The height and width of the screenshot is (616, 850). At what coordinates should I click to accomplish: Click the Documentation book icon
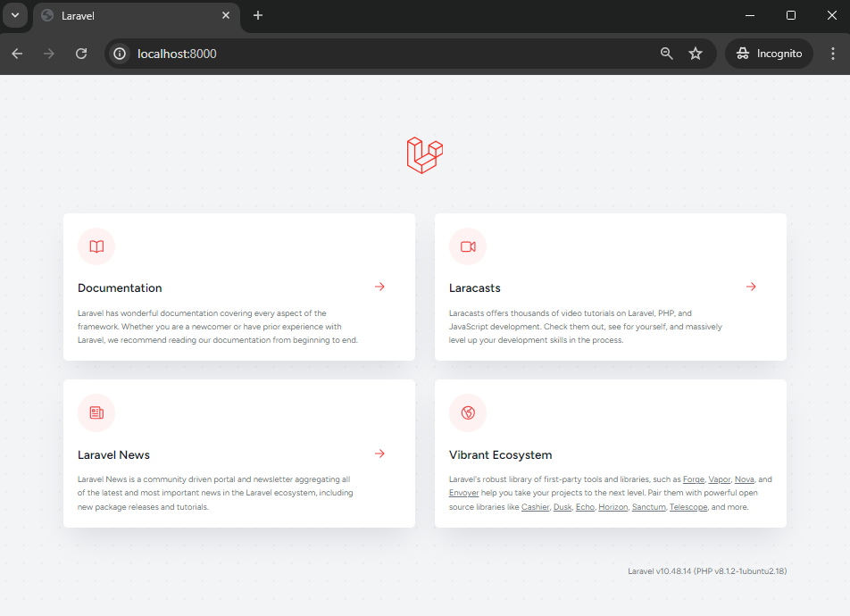point(96,246)
